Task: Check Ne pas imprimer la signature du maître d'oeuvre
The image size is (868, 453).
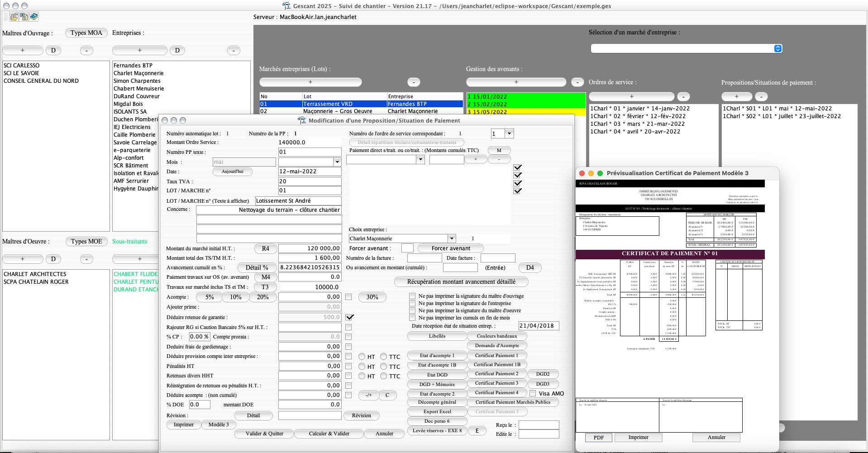Action: (412, 310)
